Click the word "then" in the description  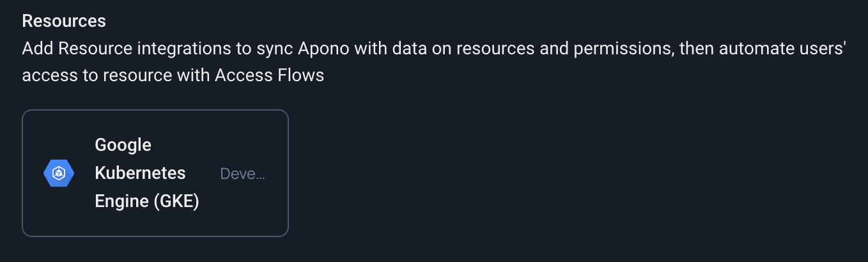pos(696,49)
